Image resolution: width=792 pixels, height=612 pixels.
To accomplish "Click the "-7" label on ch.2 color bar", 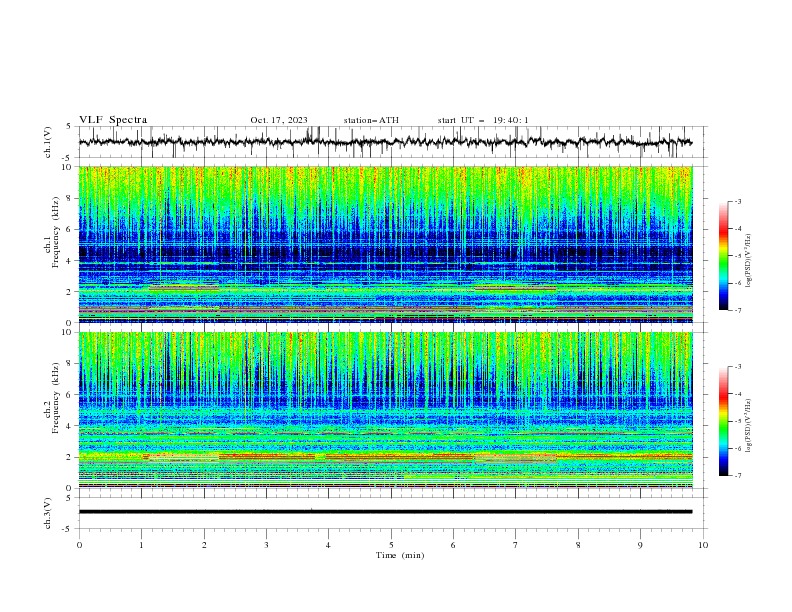I will [737, 476].
